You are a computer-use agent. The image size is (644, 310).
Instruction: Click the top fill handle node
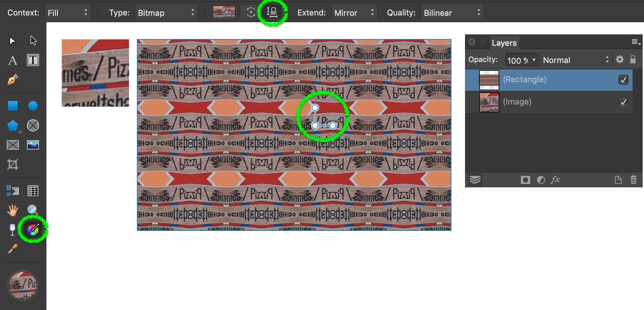315,108
